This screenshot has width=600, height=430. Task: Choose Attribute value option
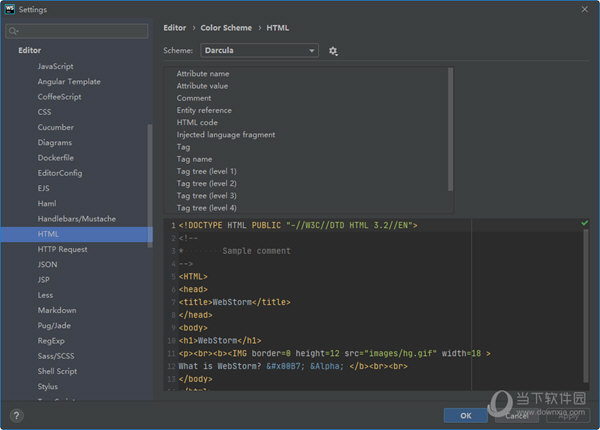pos(202,86)
